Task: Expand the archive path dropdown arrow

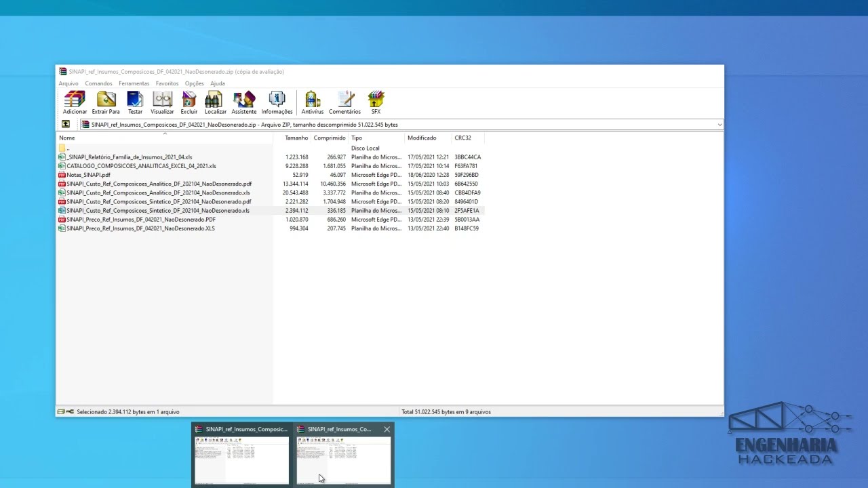Action: (x=719, y=125)
